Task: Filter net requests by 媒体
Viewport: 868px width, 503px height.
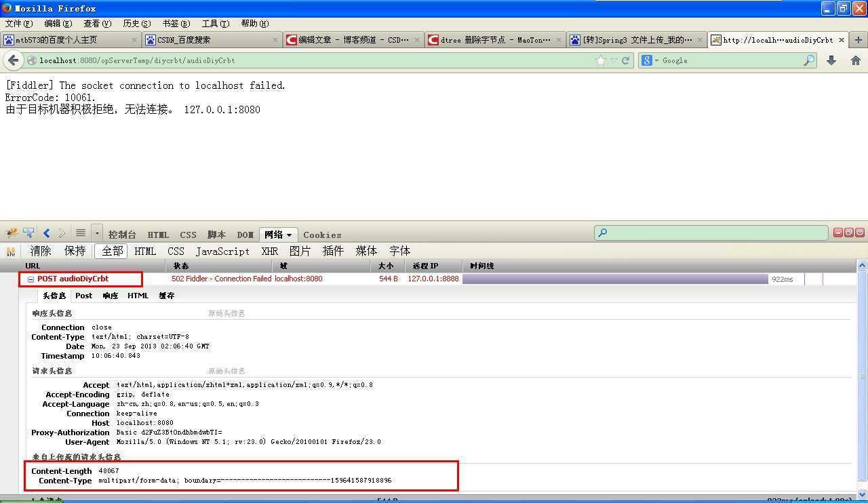Action: click(x=366, y=251)
